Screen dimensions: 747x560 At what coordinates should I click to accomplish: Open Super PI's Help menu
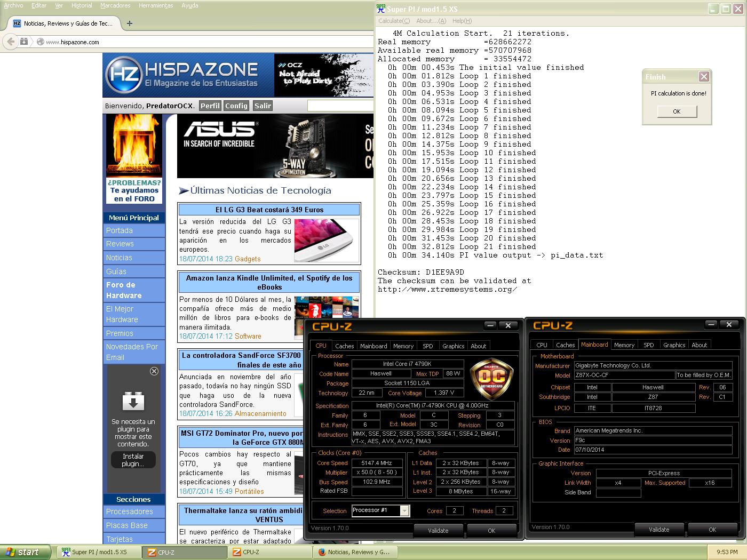pyautogui.click(x=462, y=21)
